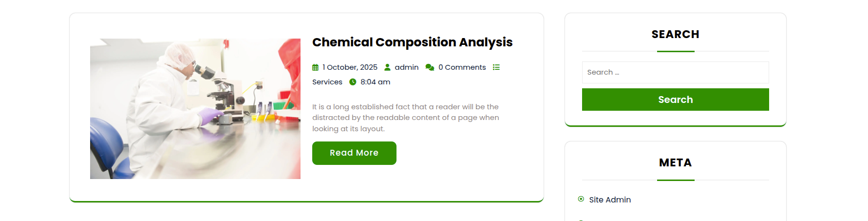The height and width of the screenshot is (221, 868).
Task: Open the admin author link
Action: (407, 67)
